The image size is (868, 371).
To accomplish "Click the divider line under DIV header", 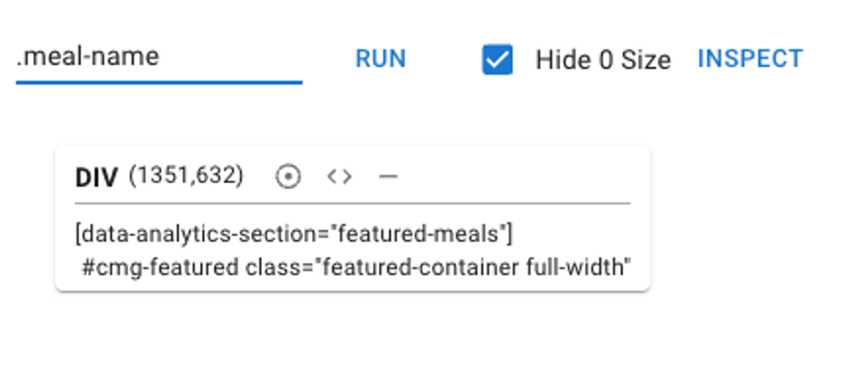I will click(353, 203).
